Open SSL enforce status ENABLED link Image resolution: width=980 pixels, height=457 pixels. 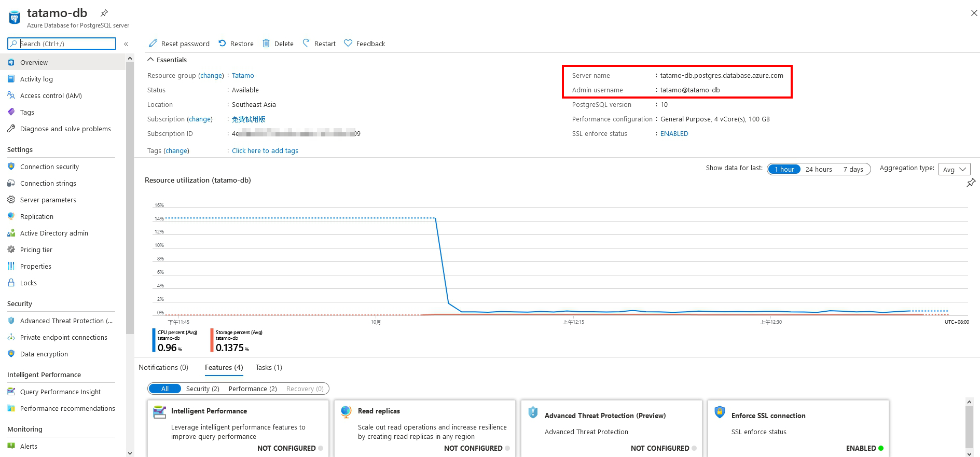click(x=674, y=133)
